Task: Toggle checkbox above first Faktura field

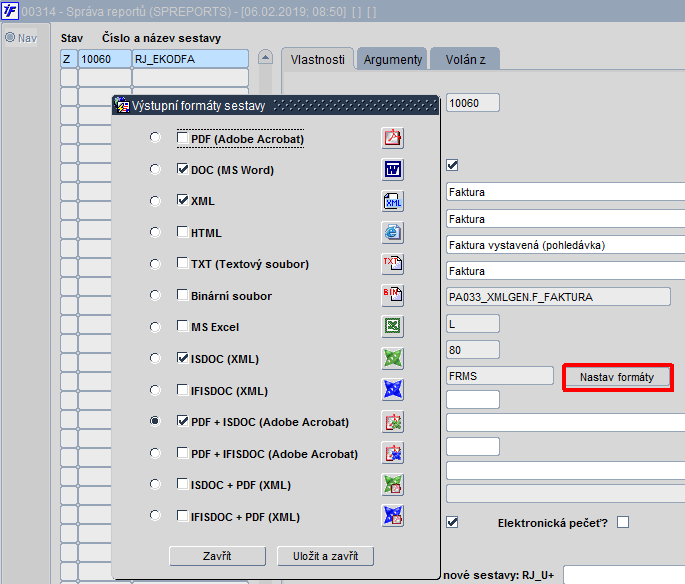Action: tap(453, 165)
